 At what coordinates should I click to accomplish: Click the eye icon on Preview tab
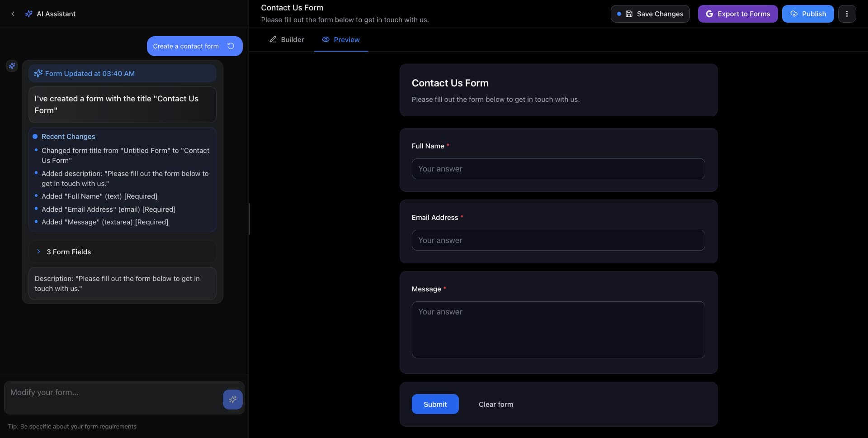(325, 40)
